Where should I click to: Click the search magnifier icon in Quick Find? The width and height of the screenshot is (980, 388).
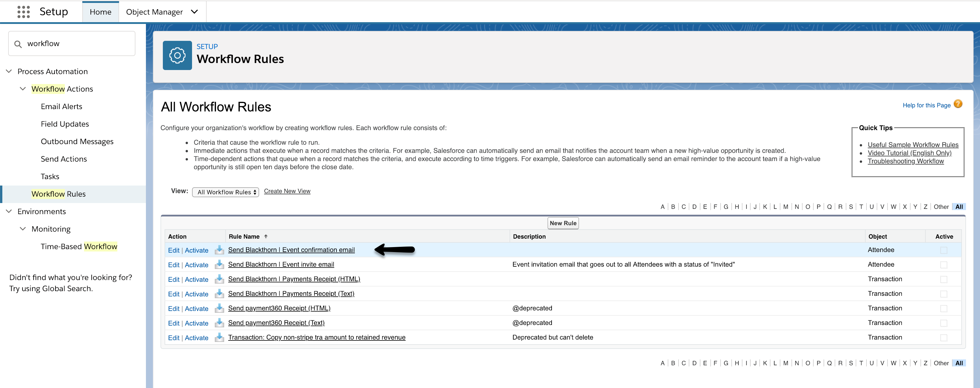(x=18, y=44)
